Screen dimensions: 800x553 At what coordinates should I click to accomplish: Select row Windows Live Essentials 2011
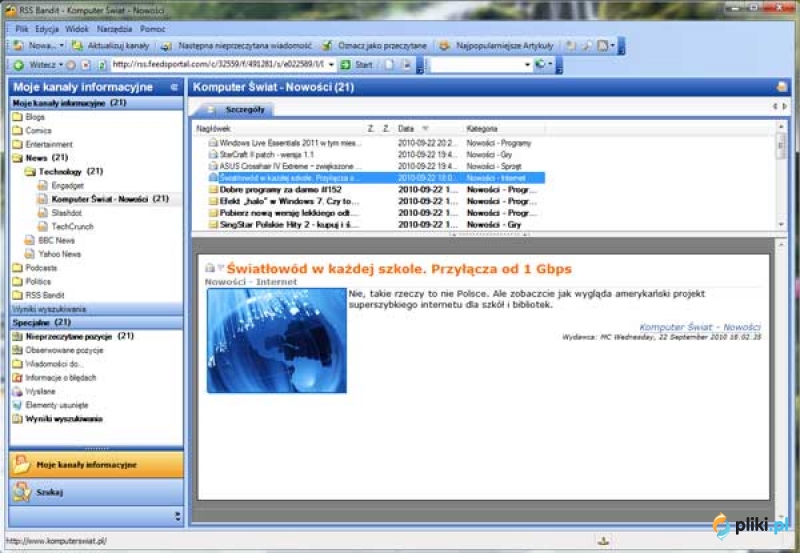pyautogui.click(x=370, y=143)
